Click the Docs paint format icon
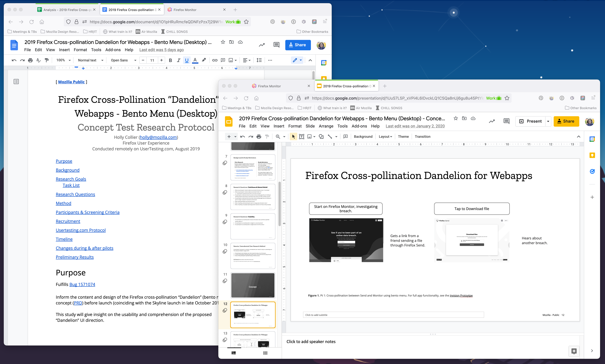Image resolution: width=605 pixels, height=364 pixels. (47, 60)
